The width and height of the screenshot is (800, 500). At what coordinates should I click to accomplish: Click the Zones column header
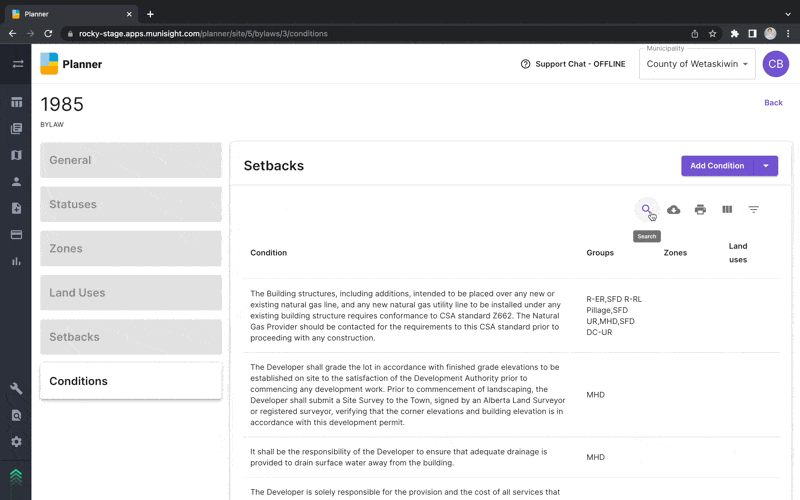[x=675, y=253]
